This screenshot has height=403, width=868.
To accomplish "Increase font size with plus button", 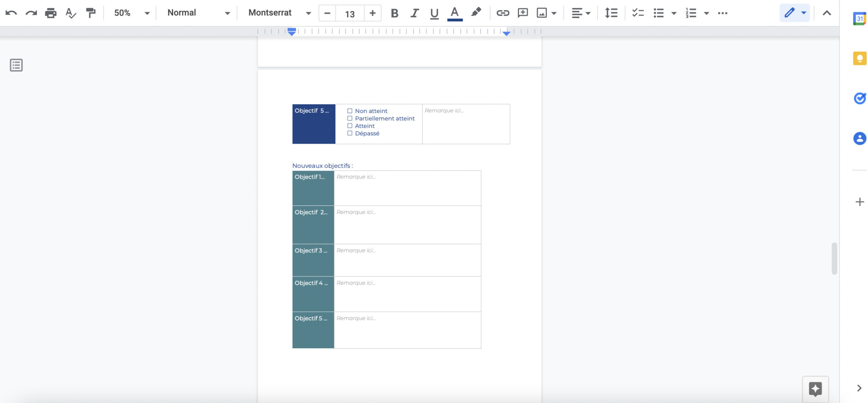I will 373,13.
